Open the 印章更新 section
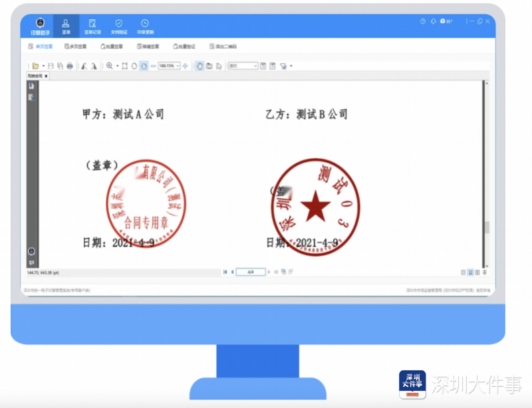This screenshot has height=408, width=532. 145,26
